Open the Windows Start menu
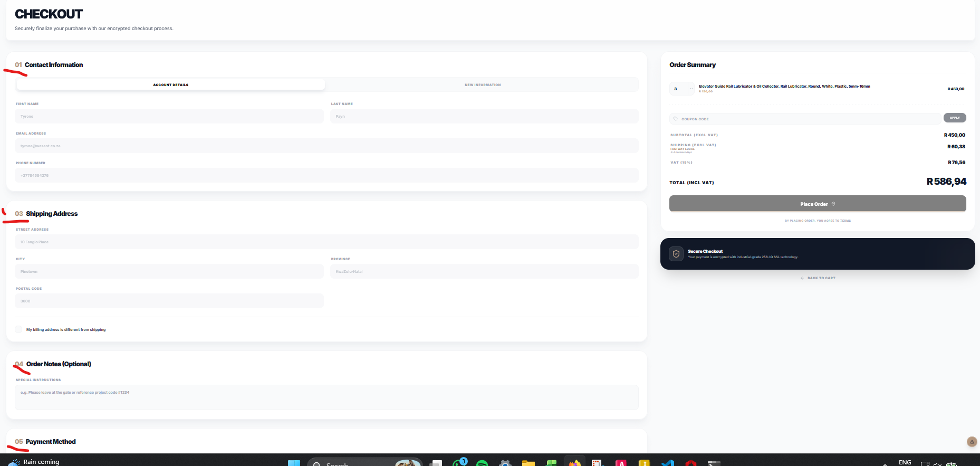 tap(294, 463)
